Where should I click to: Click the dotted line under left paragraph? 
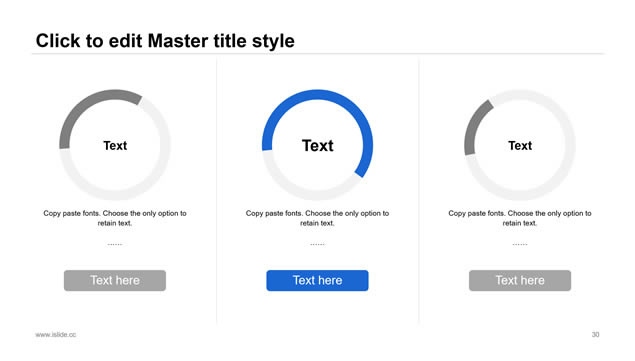coord(115,244)
